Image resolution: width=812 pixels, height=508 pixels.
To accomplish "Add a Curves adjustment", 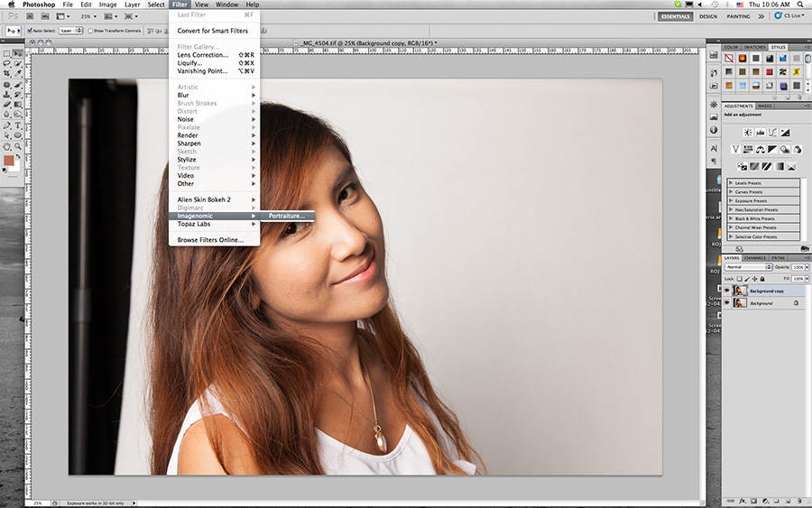I will tap(772, 133).
